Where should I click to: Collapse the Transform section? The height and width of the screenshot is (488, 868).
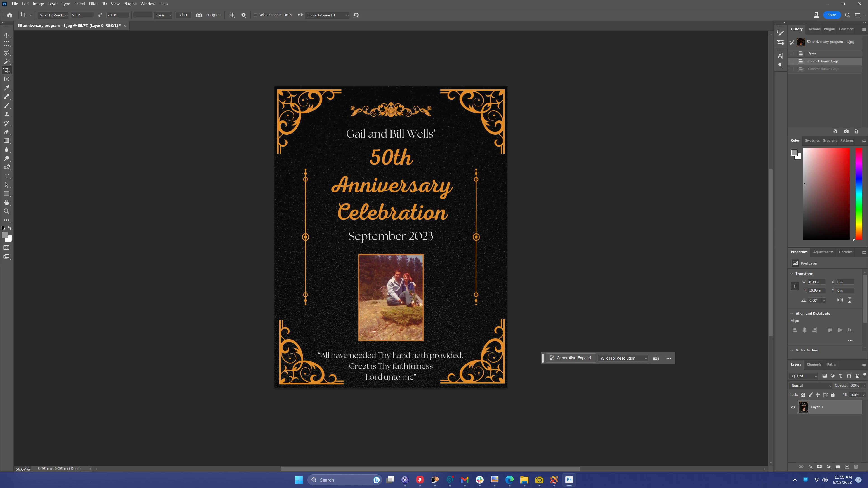tap(792, 274)
